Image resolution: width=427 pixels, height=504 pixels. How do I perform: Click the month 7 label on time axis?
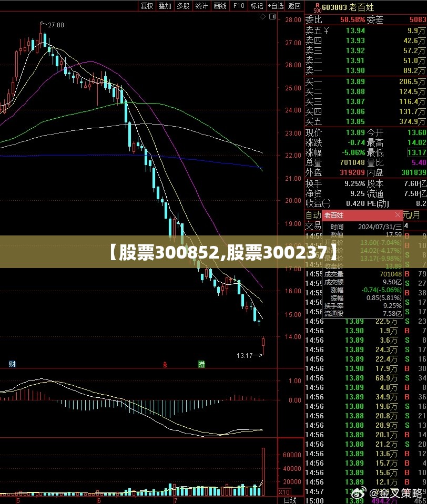coord(176,500)
